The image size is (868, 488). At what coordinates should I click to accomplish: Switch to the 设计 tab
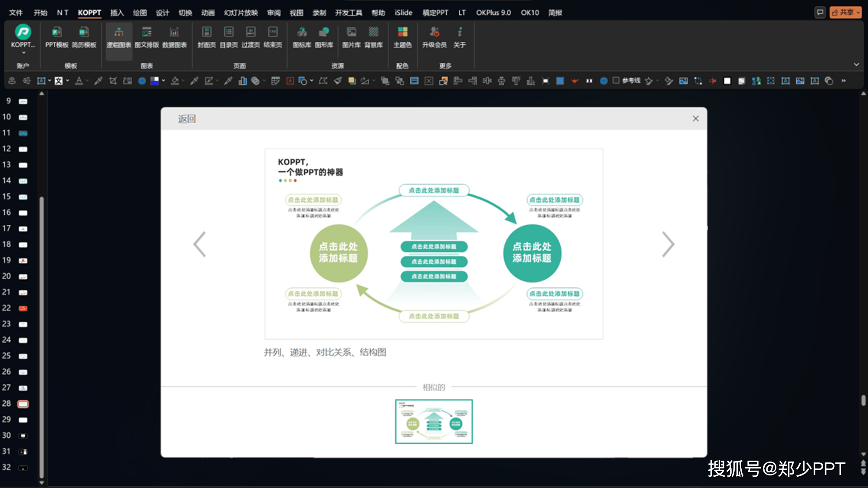[162, 13]
